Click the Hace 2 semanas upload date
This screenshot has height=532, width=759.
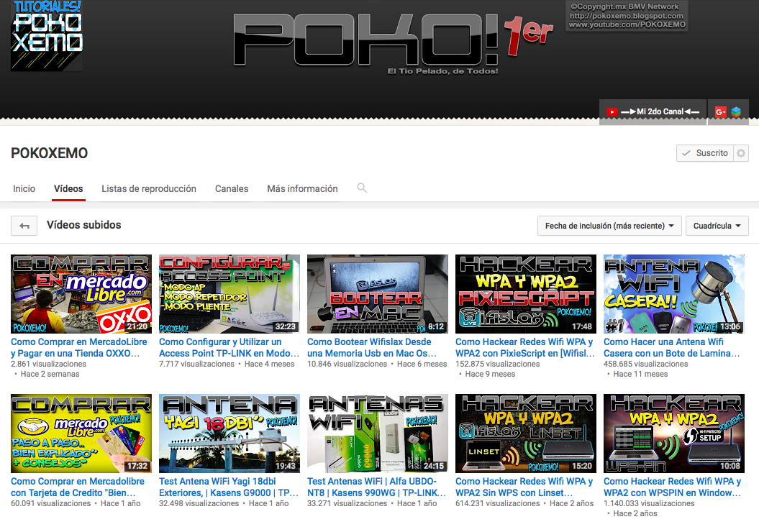click(50, 374)
